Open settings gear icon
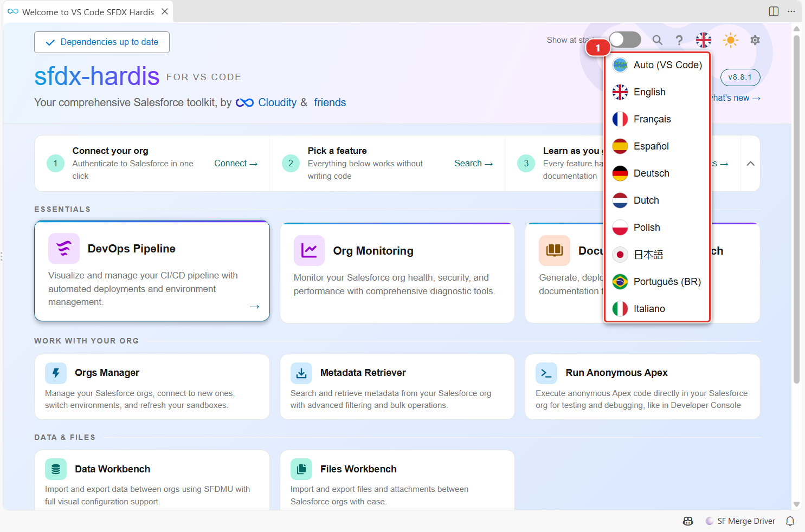This screenshot has height=532, width=805. coord(755,40)
